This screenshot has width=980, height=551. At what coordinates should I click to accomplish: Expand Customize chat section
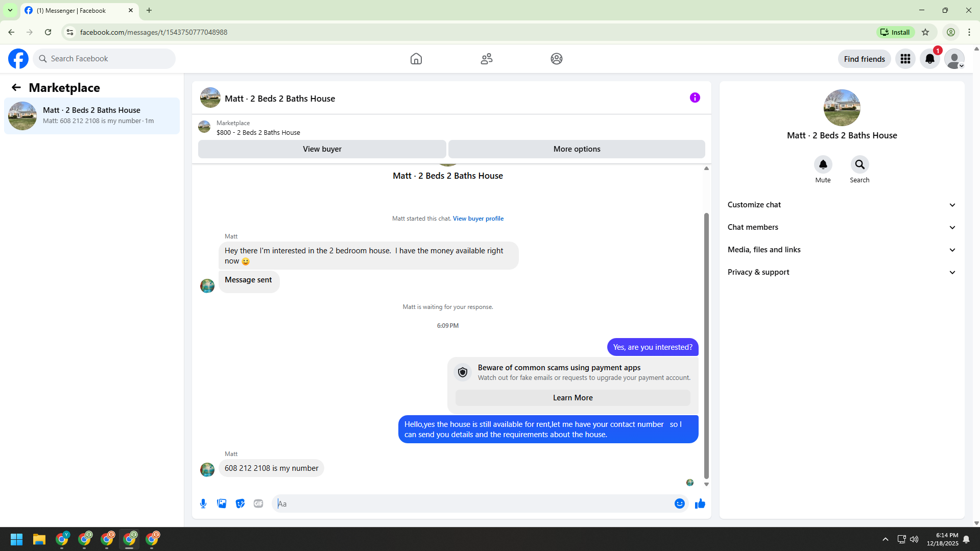[x=842, y=205]
